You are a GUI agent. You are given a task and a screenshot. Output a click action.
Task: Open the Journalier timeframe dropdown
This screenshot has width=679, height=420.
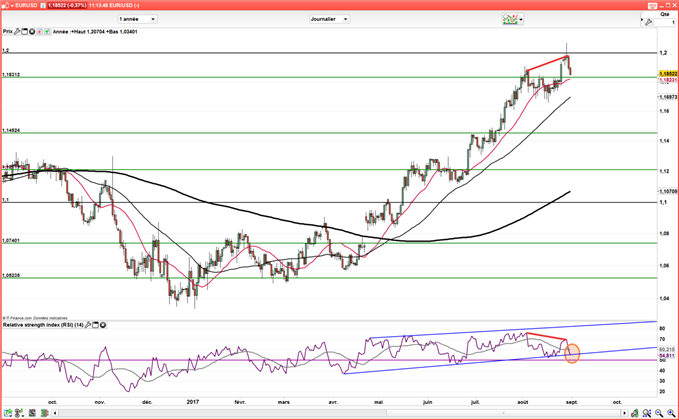[x=330, y=19]
